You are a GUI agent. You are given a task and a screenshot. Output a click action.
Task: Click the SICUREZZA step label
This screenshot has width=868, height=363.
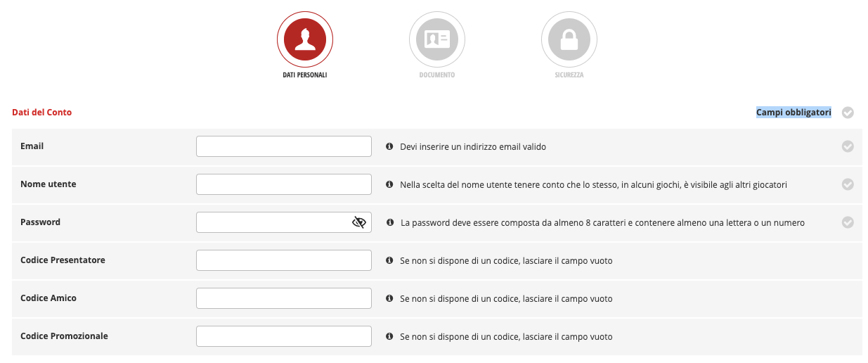(569, 75)
